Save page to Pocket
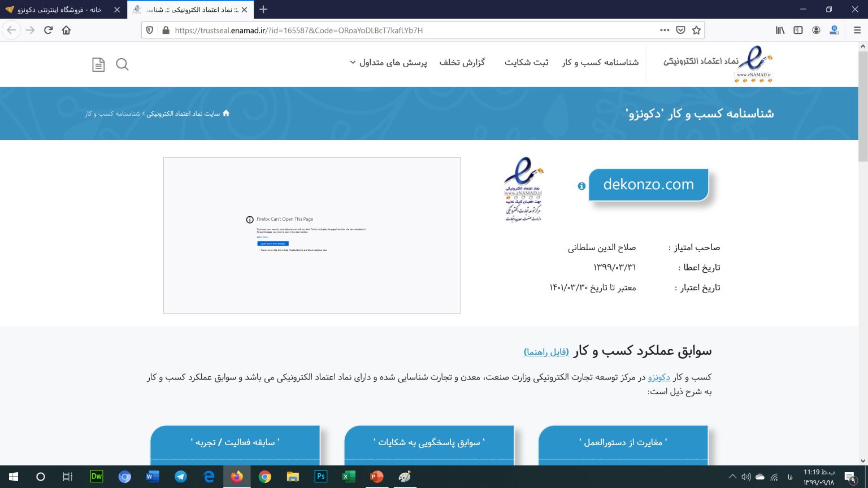 coord(681,30)
